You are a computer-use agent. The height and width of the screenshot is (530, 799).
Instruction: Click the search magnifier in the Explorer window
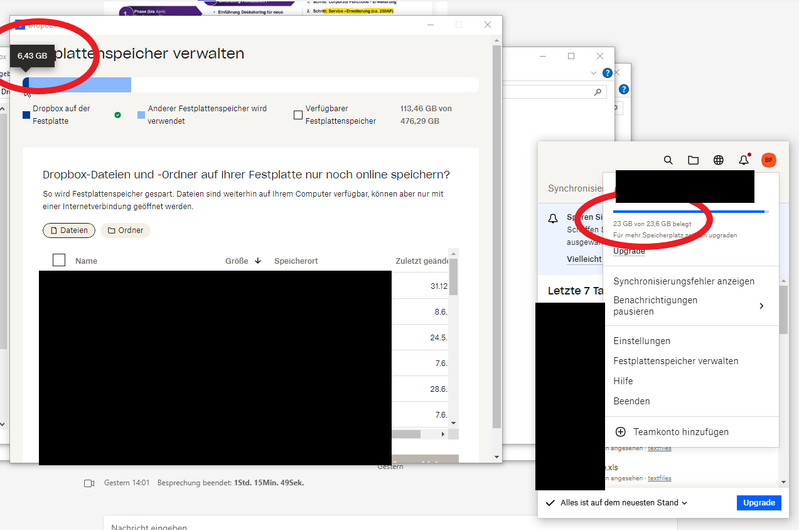[598, 92]
